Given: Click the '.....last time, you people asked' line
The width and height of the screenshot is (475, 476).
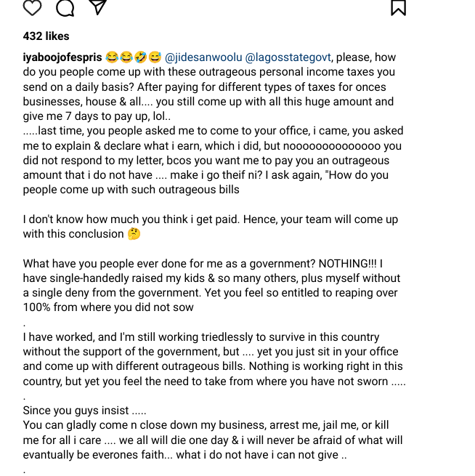Looking at the screenshot, I should (x=214, y=131).
